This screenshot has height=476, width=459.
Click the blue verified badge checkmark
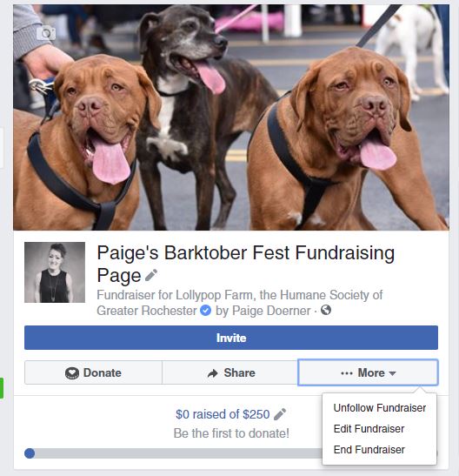coord(205,311)
